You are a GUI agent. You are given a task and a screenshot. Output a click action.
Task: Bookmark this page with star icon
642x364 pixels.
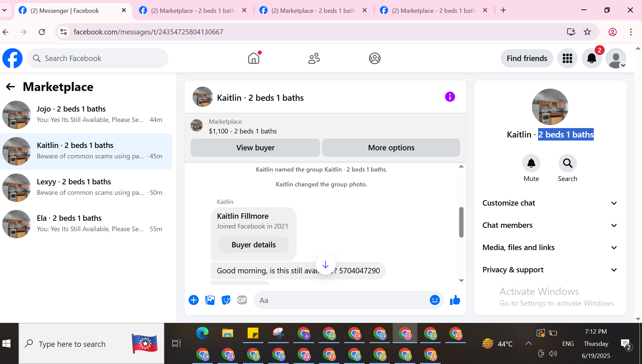coord(587,32)
